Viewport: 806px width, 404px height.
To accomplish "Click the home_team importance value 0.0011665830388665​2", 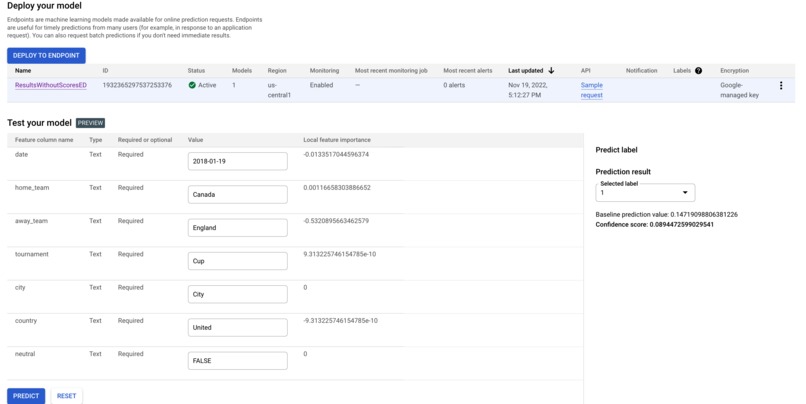I will pyautogui.click(x=337, y=188).
